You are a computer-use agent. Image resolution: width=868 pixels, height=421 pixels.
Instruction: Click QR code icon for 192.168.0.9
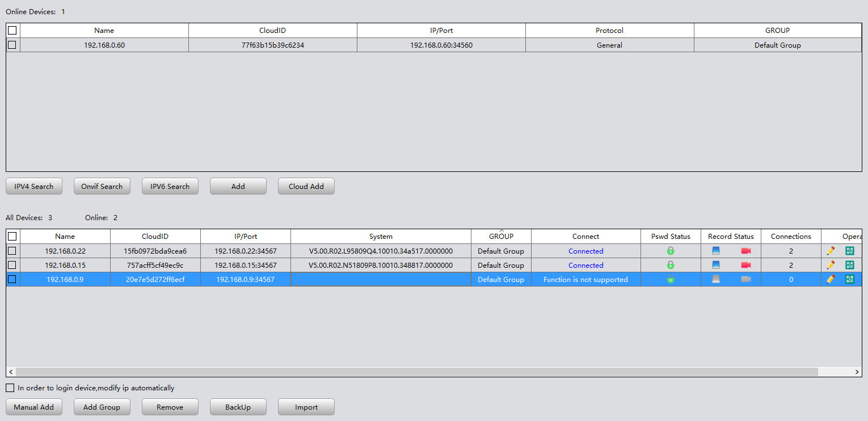coord(849,279)
